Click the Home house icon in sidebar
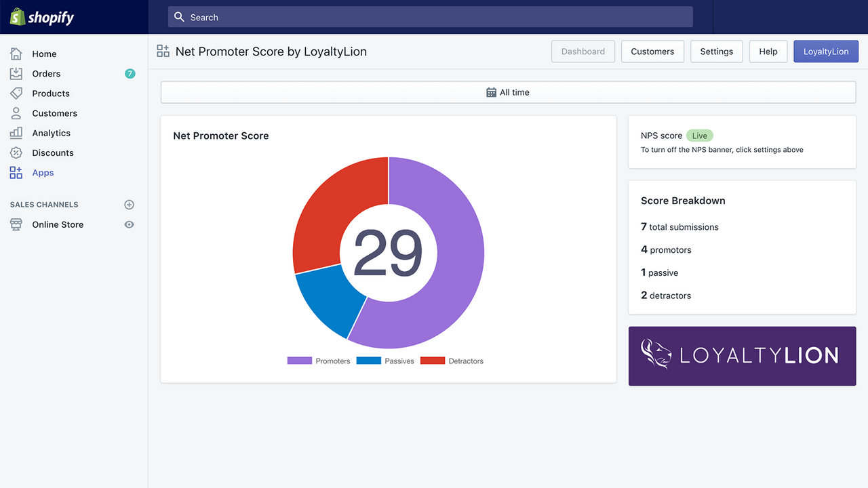Viewport: 868px width, 488px height. coord(16,54)
